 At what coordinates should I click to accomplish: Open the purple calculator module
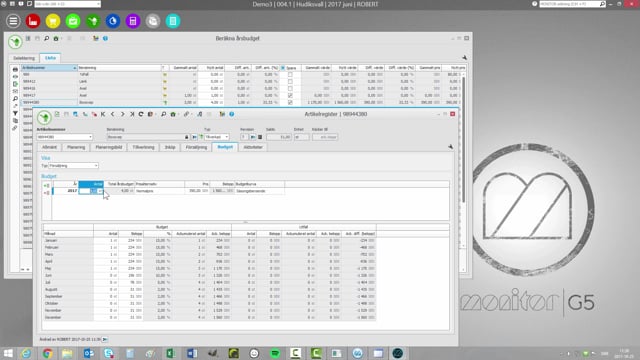[133, 21]
